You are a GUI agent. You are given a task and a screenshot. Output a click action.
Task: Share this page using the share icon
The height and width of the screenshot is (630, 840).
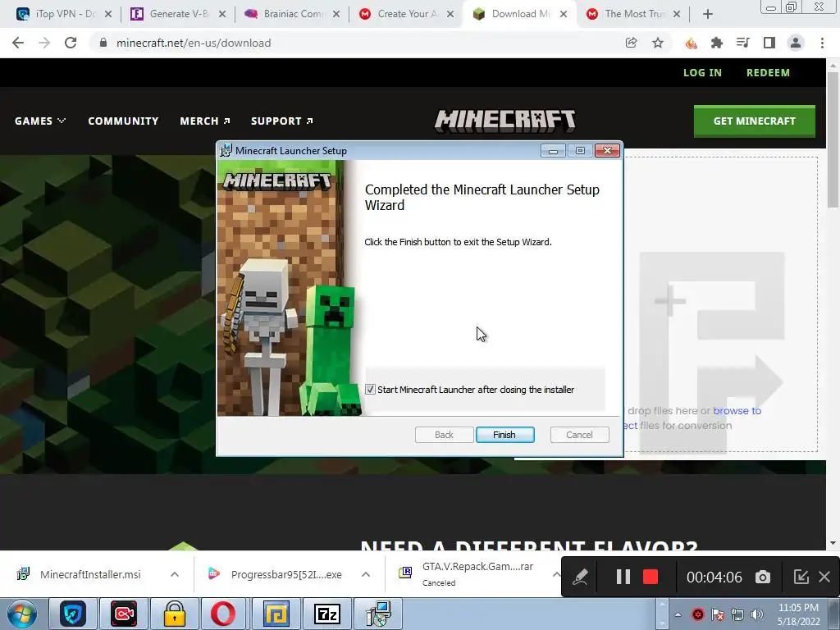tap(631, 43)
